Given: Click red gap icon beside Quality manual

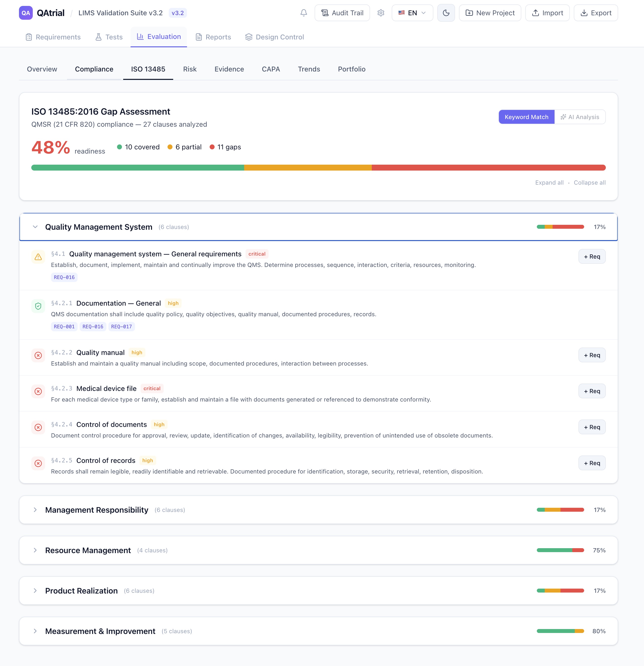Looking at the screenshot, I should tap(38, 355).
